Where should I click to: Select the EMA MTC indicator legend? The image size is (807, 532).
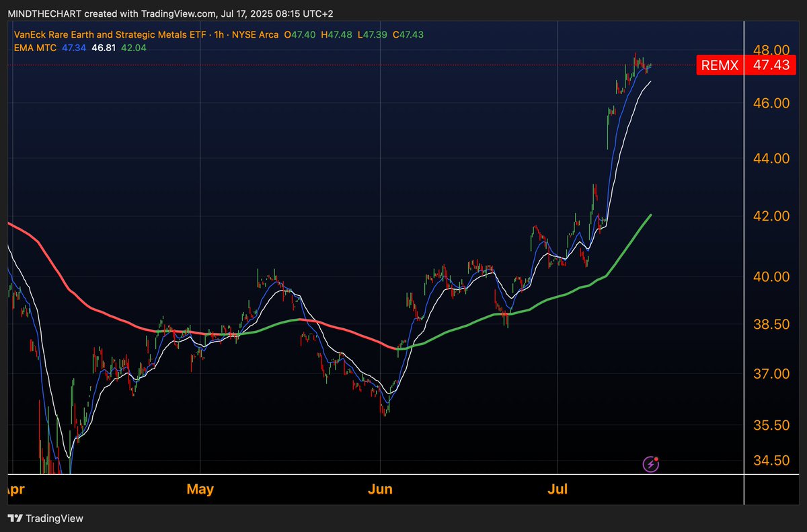point(34,48)
